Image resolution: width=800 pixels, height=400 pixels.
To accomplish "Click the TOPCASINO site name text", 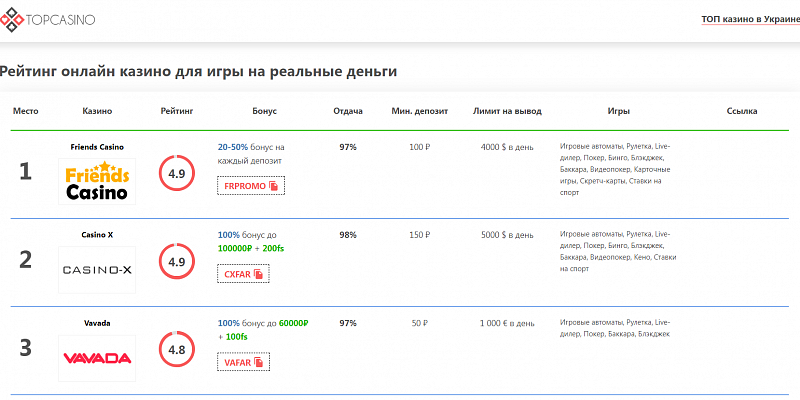I will click(x=60, y=20).
